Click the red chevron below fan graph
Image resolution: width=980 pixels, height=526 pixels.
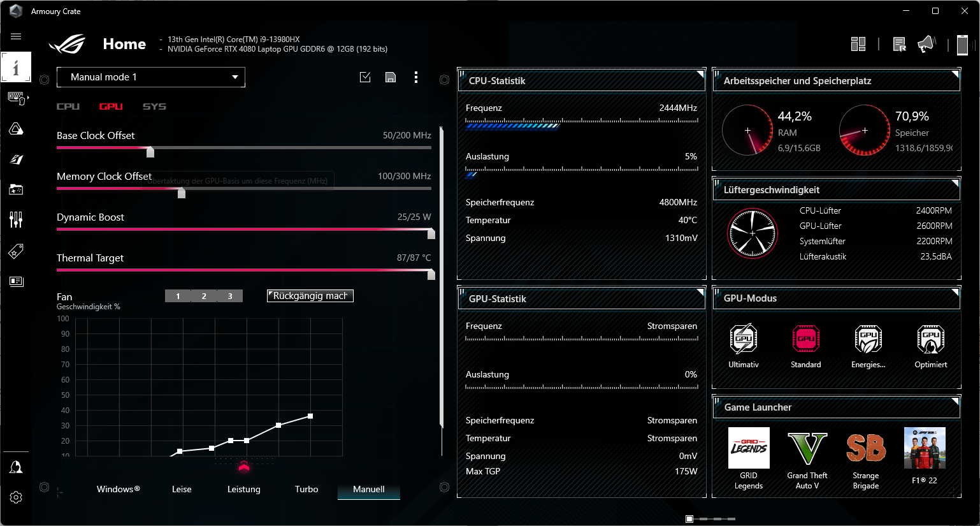tap(244, 467)
